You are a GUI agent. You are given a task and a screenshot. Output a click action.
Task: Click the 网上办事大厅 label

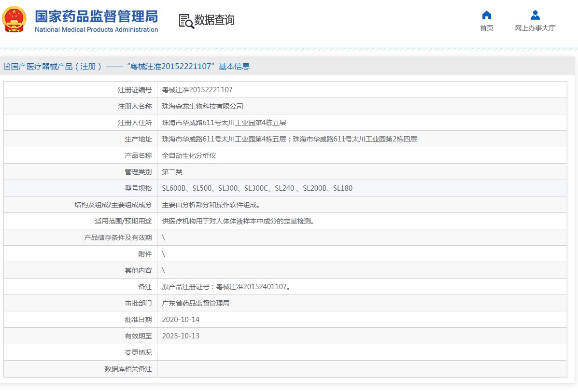tap(535, 28)
